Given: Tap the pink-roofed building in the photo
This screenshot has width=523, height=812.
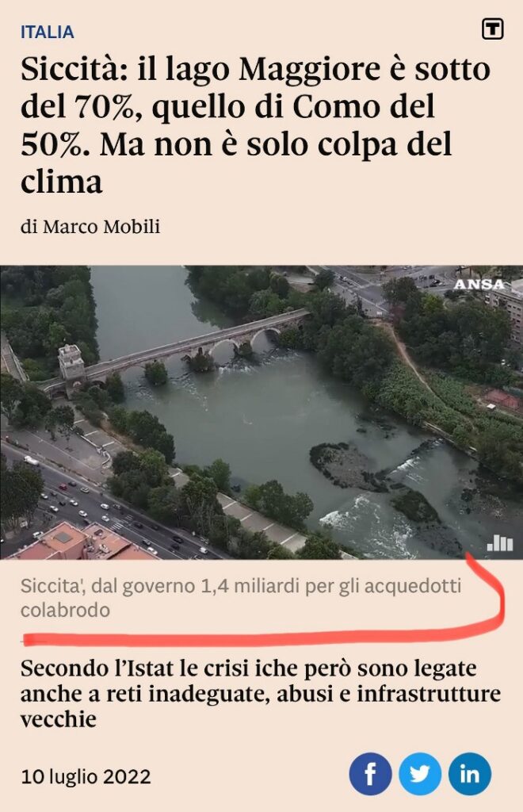Looking at the screenshot, I should [x=82, y=542].
